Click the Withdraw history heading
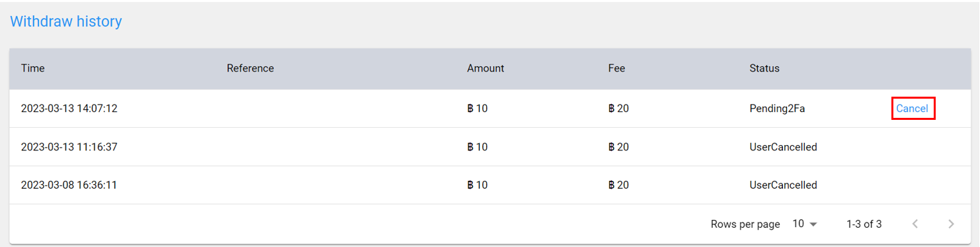The height and width of the screenshot is (247, 980). click(x=65, y=21)
